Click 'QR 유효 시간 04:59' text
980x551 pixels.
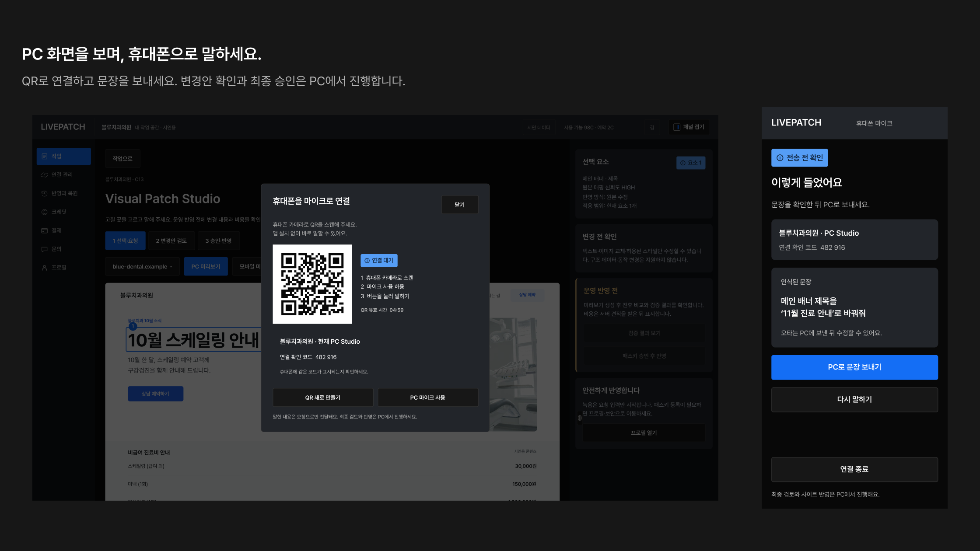382,310
